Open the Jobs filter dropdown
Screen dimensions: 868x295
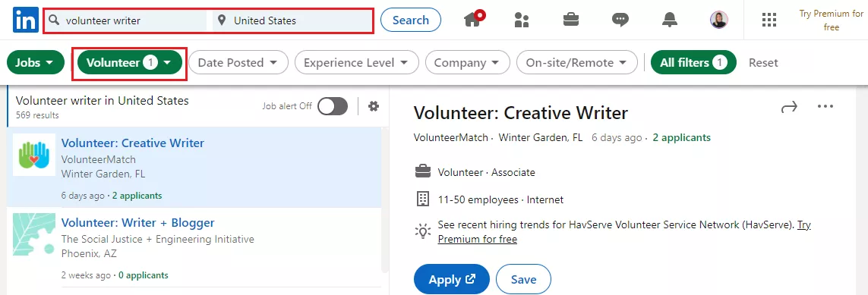(35, 62)
